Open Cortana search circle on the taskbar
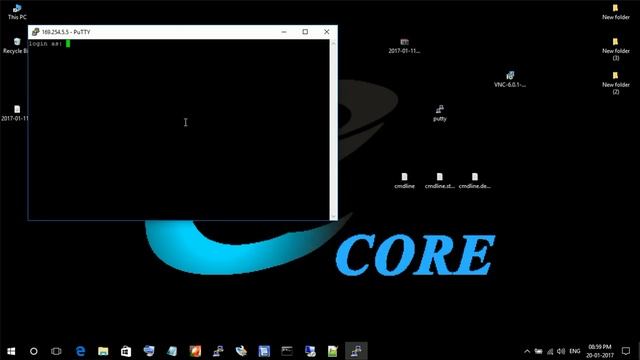Screen dimensions: 640x360 tap(33, 351)
